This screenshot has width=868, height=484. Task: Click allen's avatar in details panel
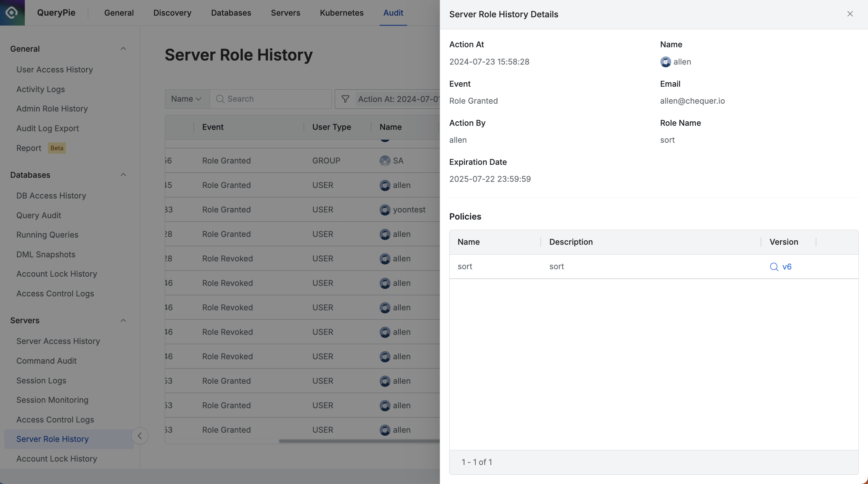point(665,62)
